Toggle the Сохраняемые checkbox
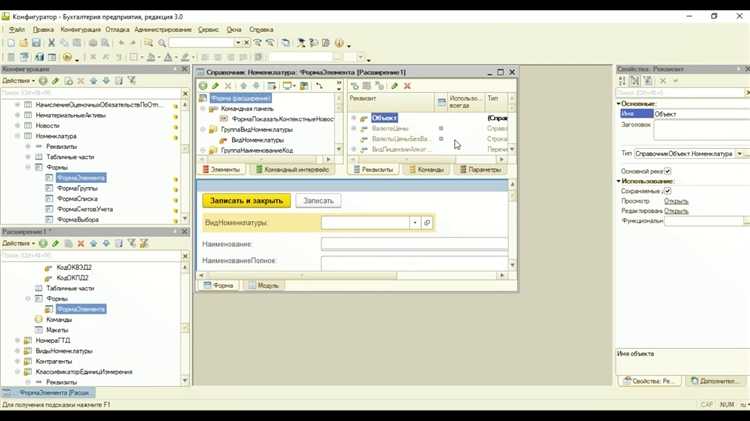 click(668, 191)
